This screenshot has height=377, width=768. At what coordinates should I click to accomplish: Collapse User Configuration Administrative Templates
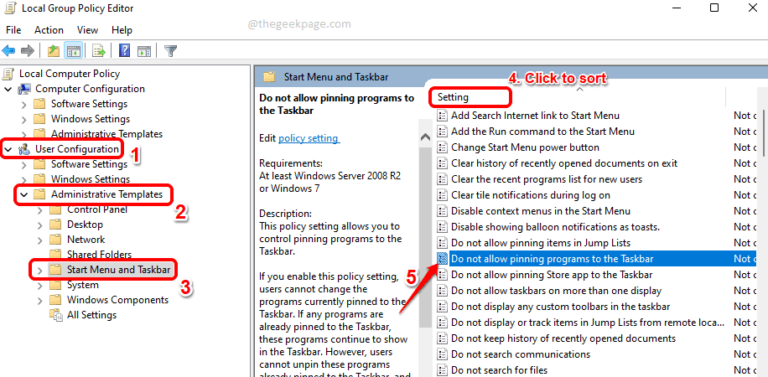click(x=24, y=194)
